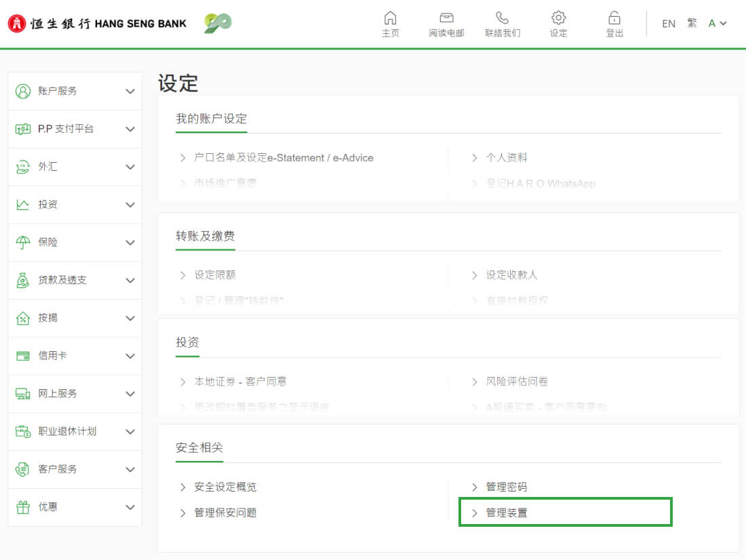
Task: Switch language to English (EN)
Action: tap(668, 24)
